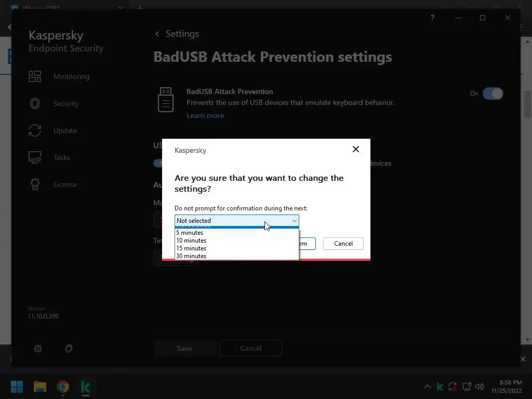Viewport: 532px width, 399px height.
Task: Open the volume speaker tray icon
Action: point(480,387)
